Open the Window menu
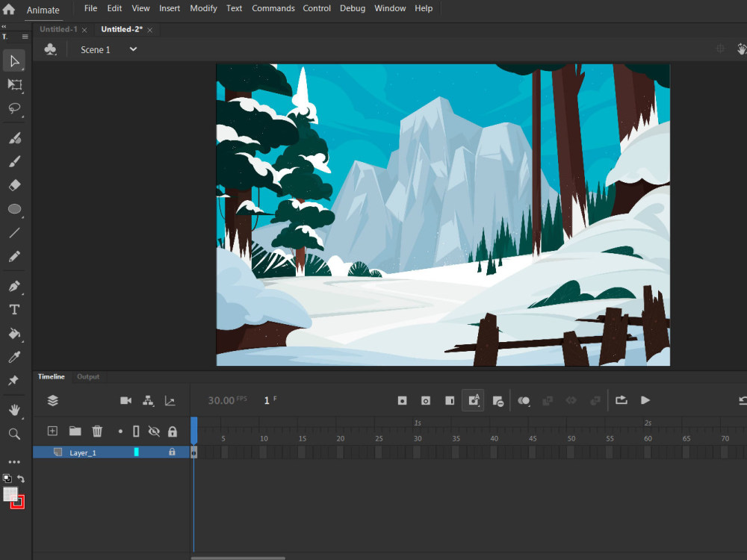The height and width of the screenshot is (560, 747). [390, 8]
